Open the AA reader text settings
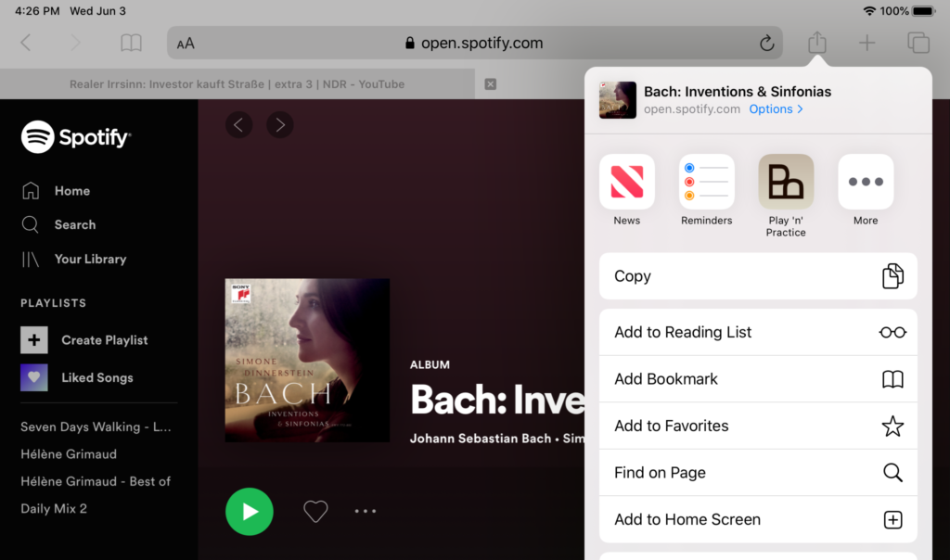 tap(186, 44)
